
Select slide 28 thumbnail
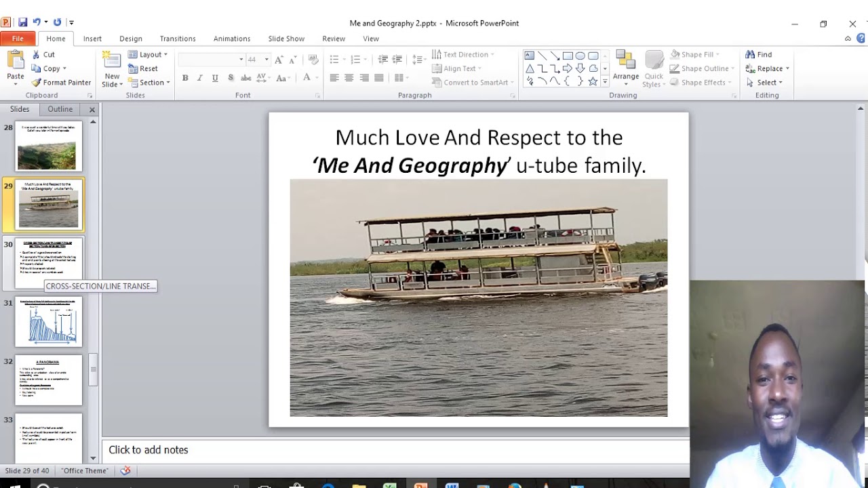click(x=49, y=146)
